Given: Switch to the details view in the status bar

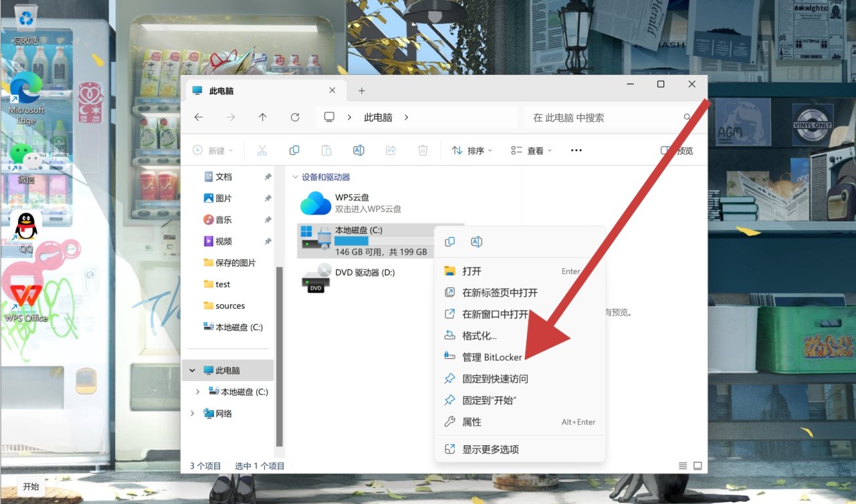Looking at the screenshot, I should (x=683, y=466).
